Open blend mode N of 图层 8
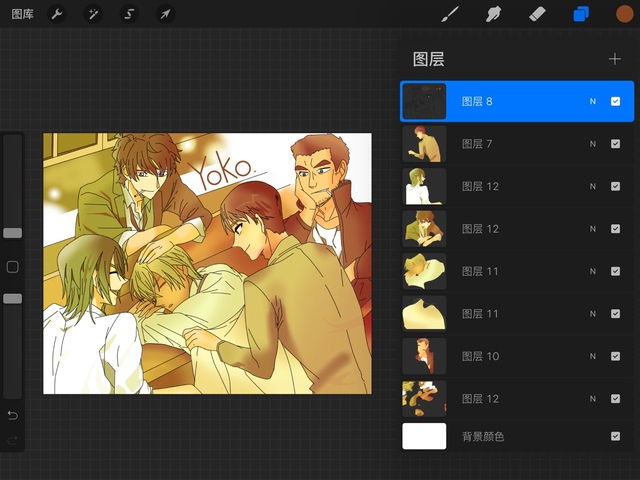 point(592,102)
